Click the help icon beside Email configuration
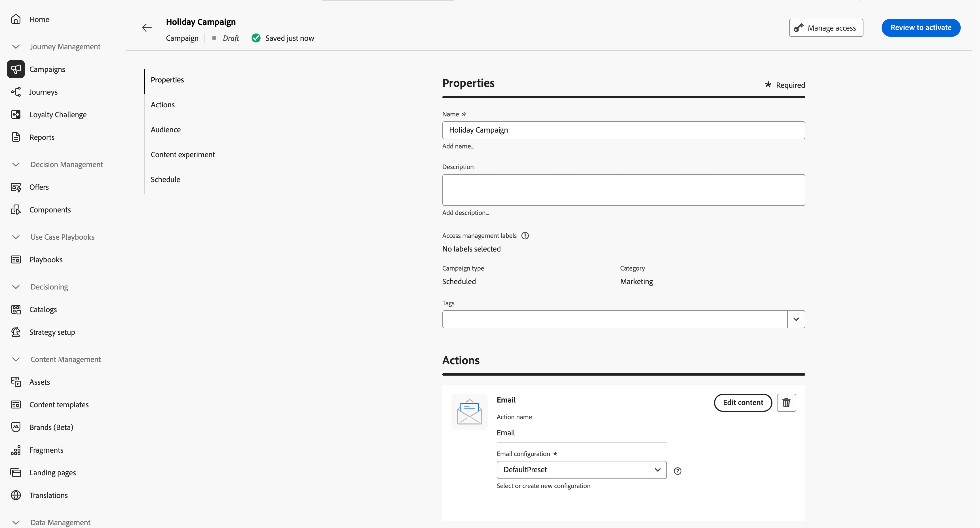This screenshot has width=980, height=528. [677, 471]
